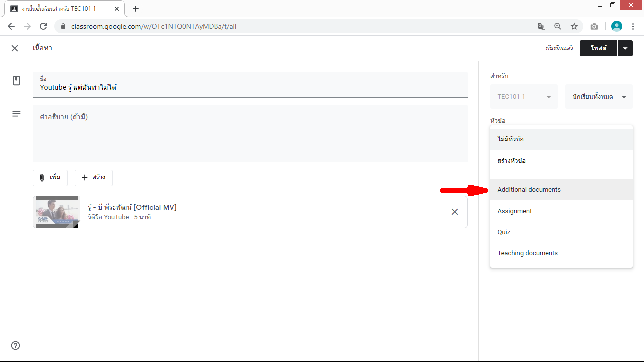Remove the attached YouTube video
Screen dimensions: 644x362
click(454, 212)
